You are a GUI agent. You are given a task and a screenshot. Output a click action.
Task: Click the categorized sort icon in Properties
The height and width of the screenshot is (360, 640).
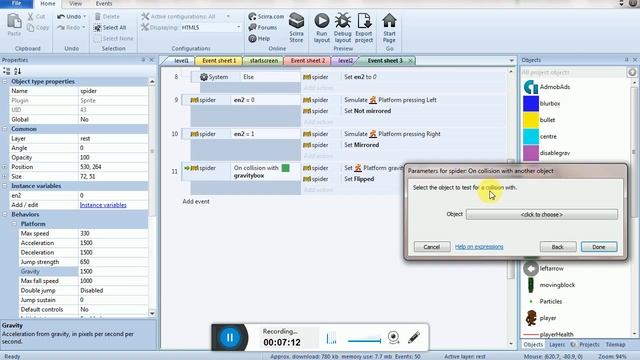pos(7,71)
